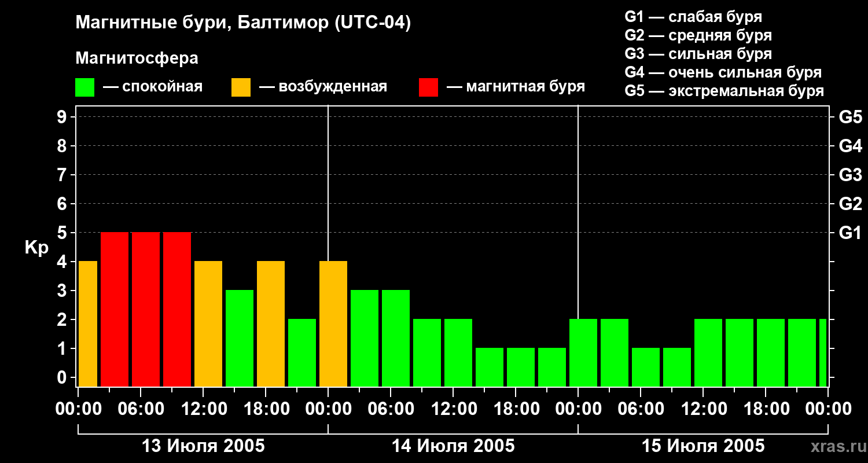The height and width of the screenshot is (463, 868).
Task: Click the 'G1' right axis label
Action: click(850, 233)
